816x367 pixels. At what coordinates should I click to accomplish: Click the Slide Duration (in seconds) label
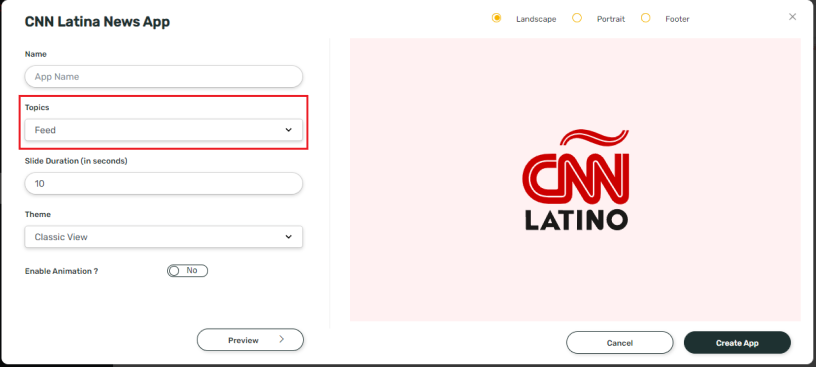[x=76, y=161]
